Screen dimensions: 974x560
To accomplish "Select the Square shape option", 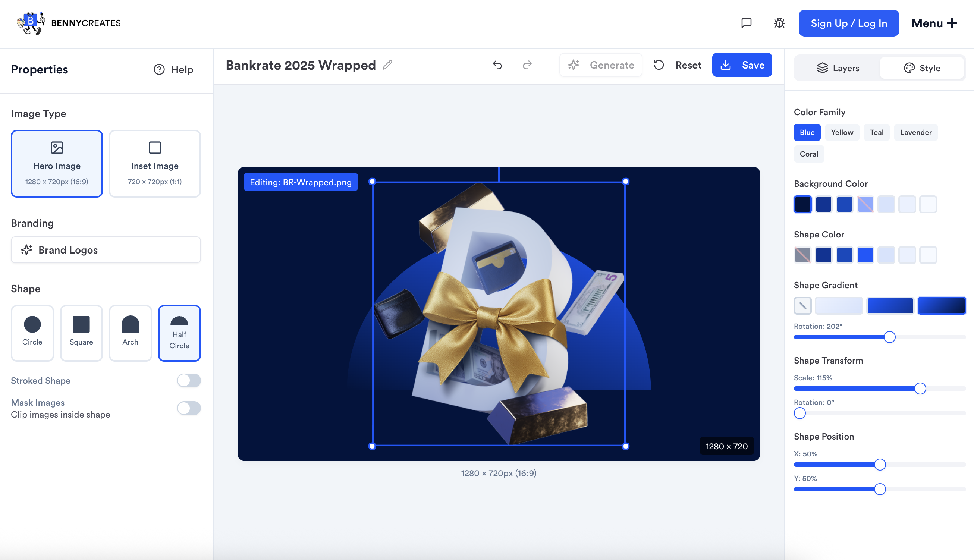I will (x=81, y=333).
